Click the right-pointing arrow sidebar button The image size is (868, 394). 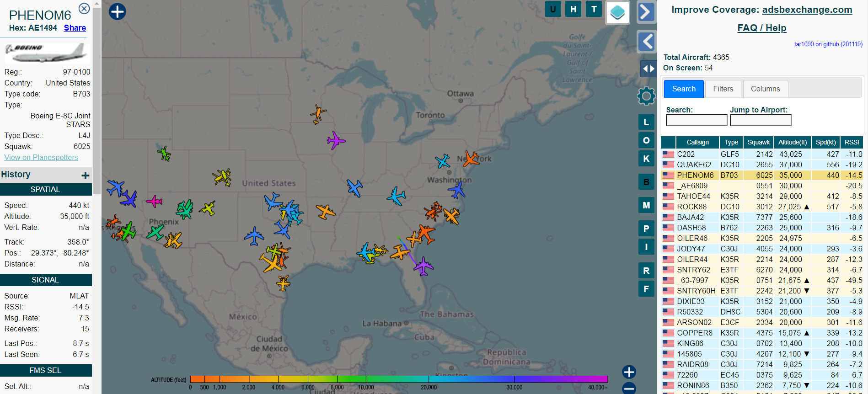[x=646, y=12]
